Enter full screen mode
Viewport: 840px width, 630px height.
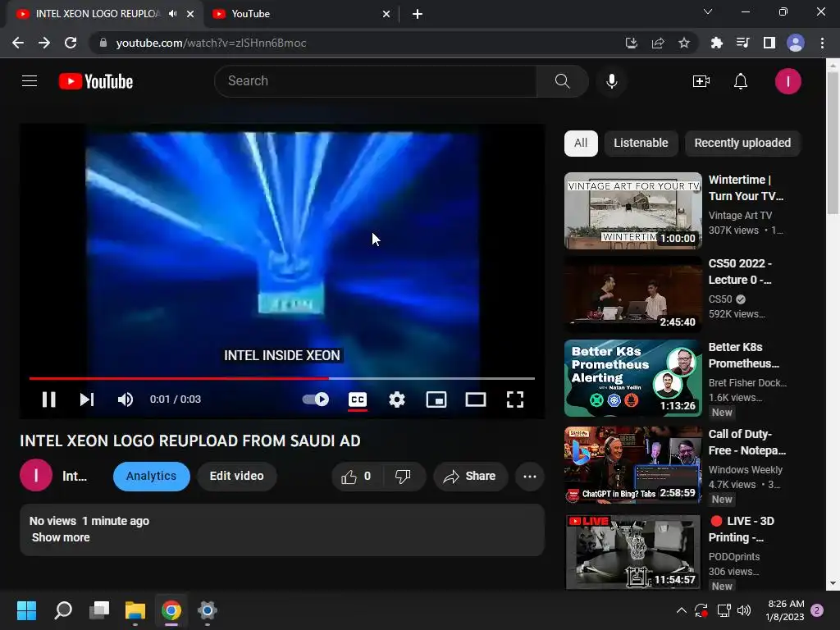tap(515, 399)
